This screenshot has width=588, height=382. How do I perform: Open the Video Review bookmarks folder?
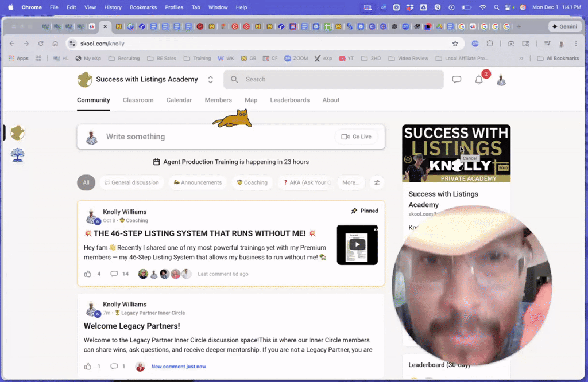point(408,59)
